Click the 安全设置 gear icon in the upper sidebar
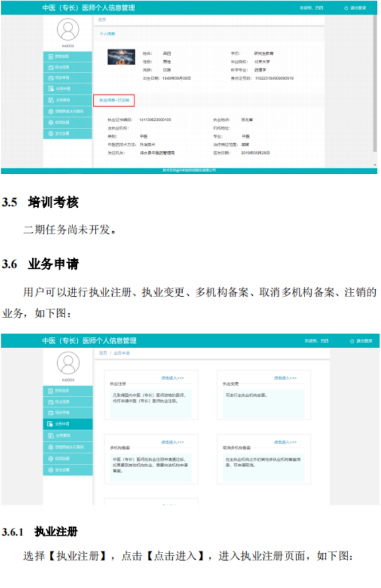Viewport: 381px width, 588px height. [x=51, y=133]
